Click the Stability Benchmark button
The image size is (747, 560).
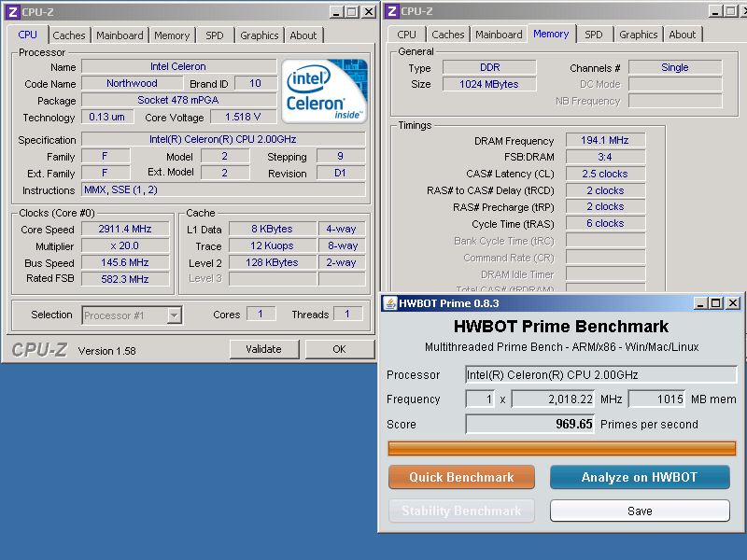461,511
